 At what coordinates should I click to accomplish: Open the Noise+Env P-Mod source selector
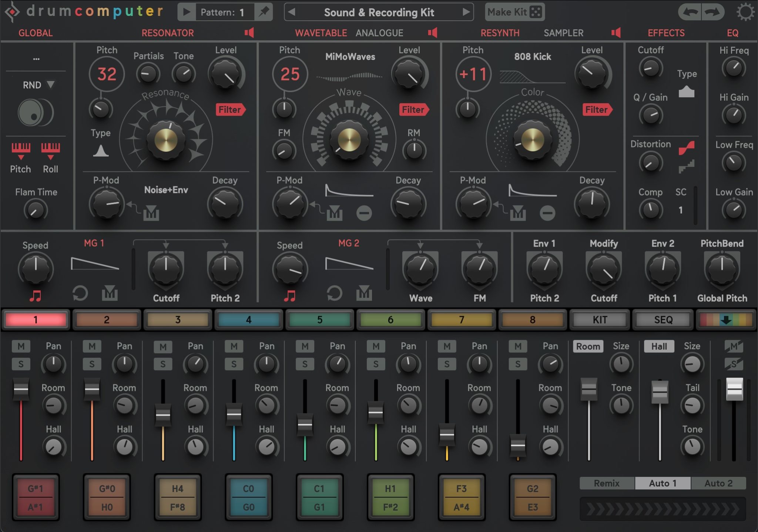pos(166,190)
